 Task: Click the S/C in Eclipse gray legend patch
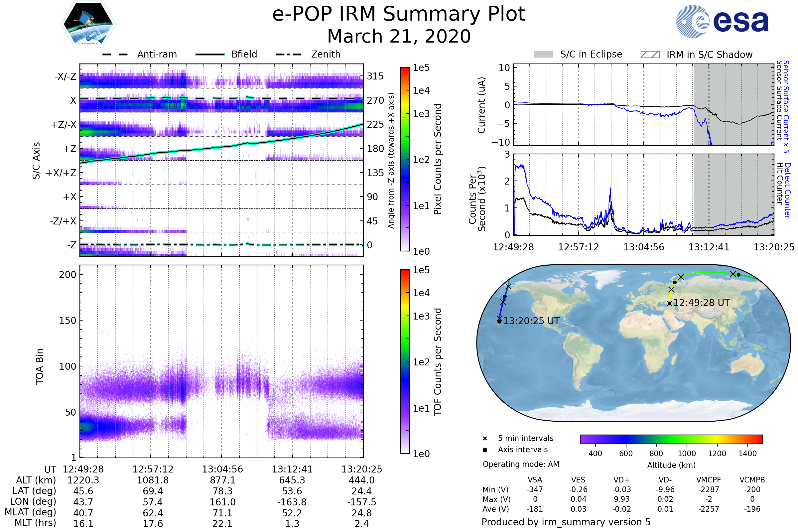click(543, 55)
